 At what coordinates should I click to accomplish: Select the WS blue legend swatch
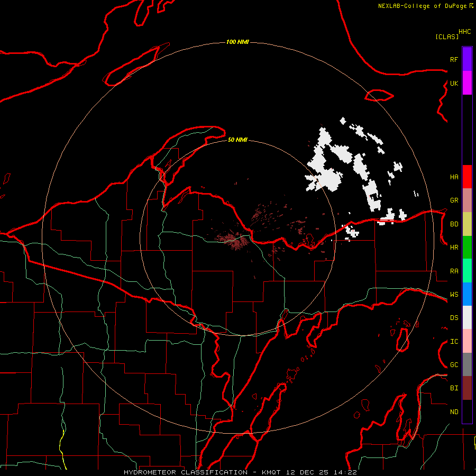click(x=467, y=294)
